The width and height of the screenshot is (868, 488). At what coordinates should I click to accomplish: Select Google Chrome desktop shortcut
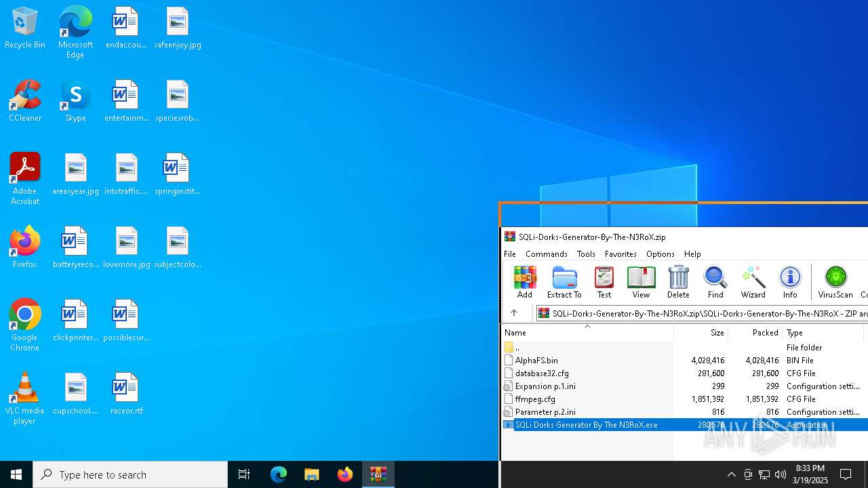[x=25, y=325]
